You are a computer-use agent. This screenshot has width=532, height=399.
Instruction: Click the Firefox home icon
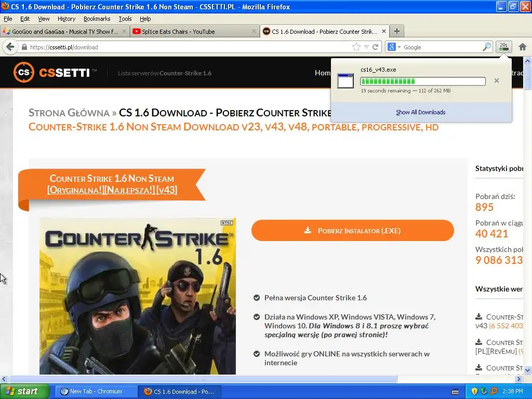523,47
